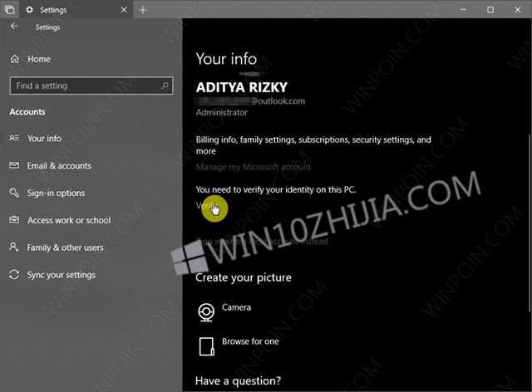Click the Your info person icon
The image size is (532, 392).
(x=14, y=139)
